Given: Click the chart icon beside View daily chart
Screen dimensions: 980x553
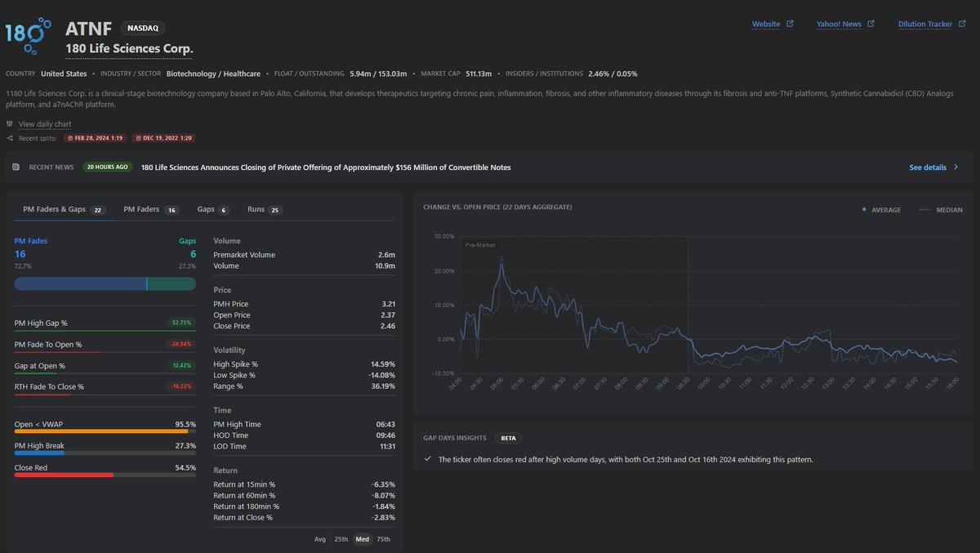Looking at the screenshot, I should (x=10, y=124).
